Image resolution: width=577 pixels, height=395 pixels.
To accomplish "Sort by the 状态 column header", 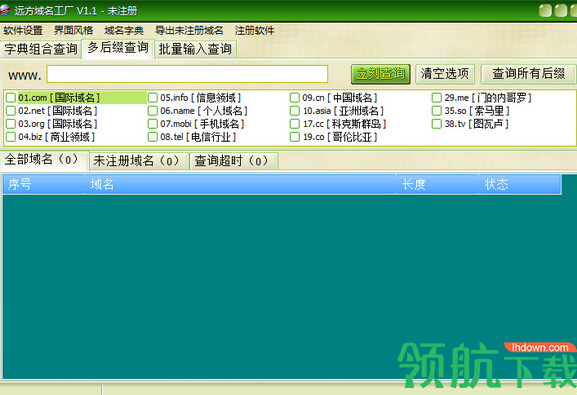I will 520,184.
